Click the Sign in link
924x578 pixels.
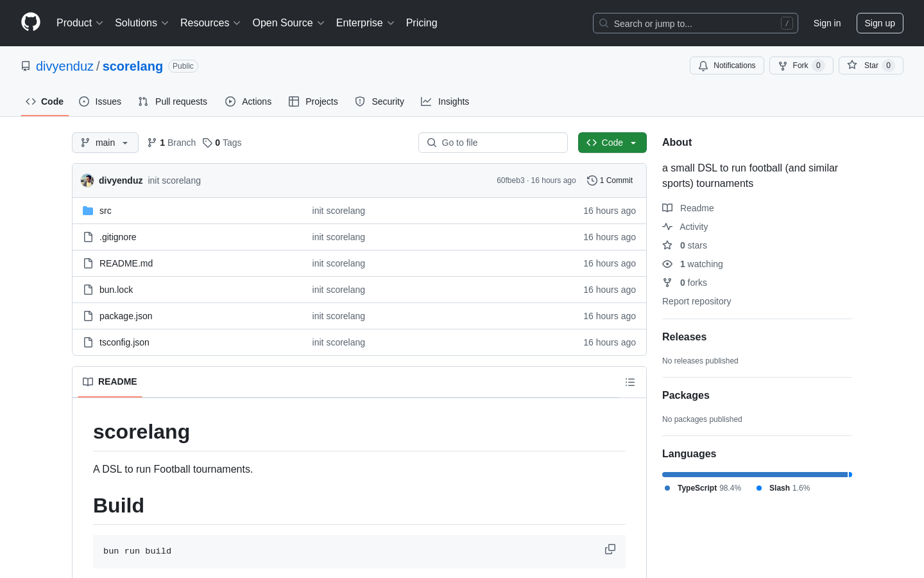(x=827, y=23)
